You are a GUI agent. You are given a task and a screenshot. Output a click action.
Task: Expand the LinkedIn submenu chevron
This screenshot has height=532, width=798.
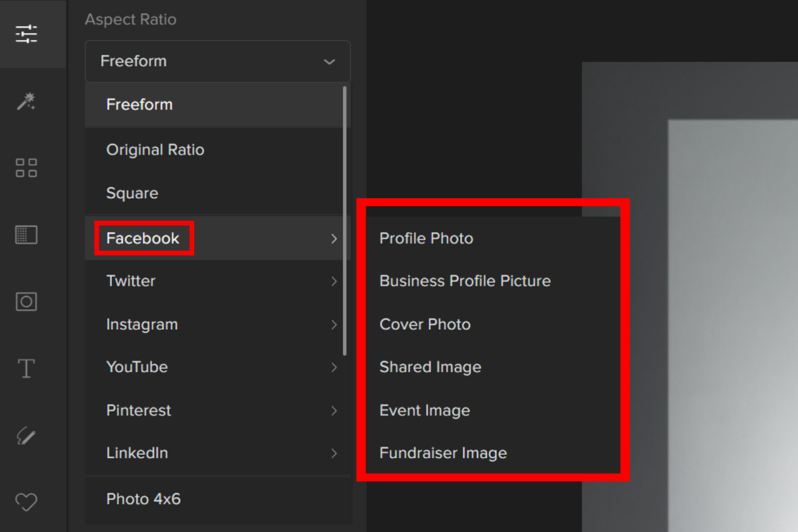pyautogui.click(x=334, y=454)
